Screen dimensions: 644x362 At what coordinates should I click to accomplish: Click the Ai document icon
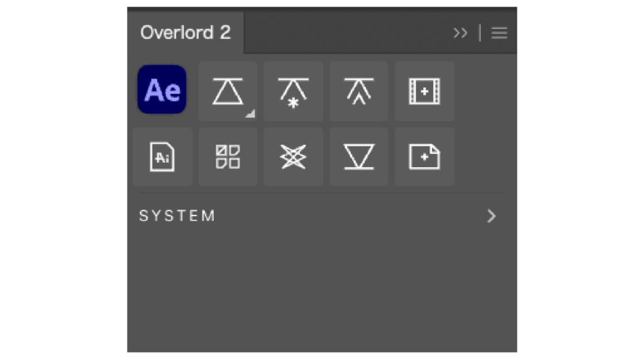coord(162,156)
